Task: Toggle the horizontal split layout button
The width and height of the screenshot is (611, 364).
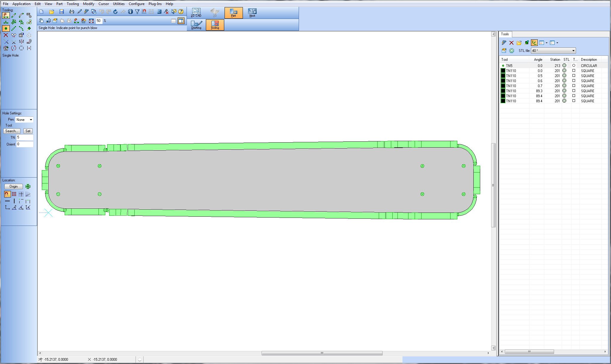Action: point(174,21)
